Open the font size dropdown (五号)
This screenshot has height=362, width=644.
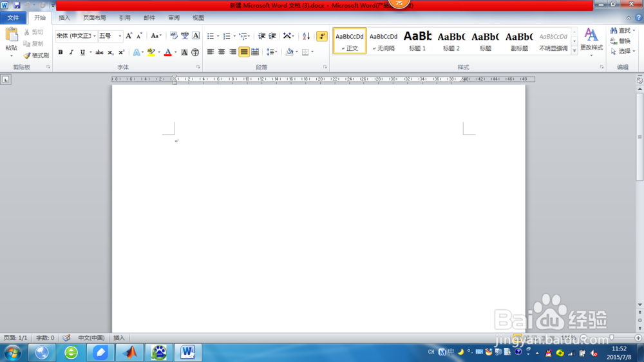pos(120,36)
